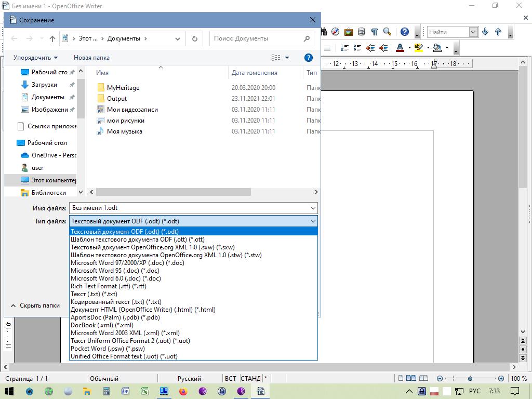Screen dimensions: 532x399
Task: Click the Increase Indent icon
Action: pos(383,48)
